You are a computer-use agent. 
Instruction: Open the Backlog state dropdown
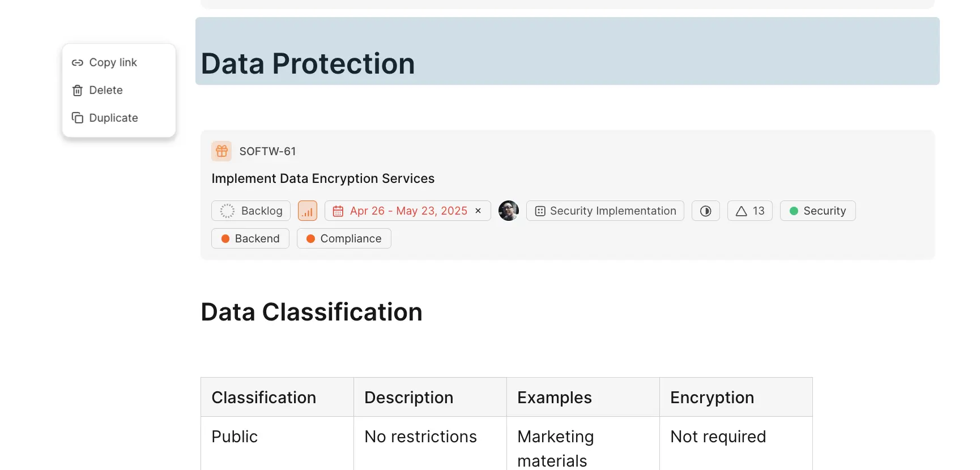(251, 211)
